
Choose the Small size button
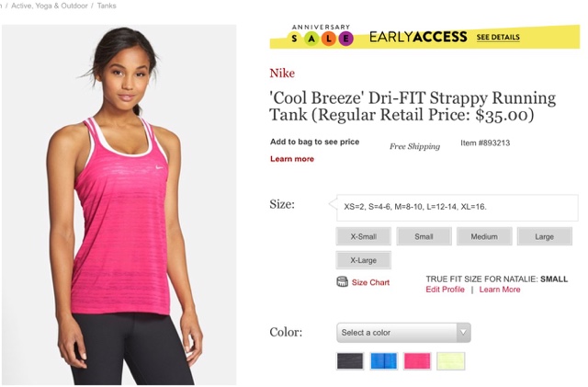click(x=424, y=236)
